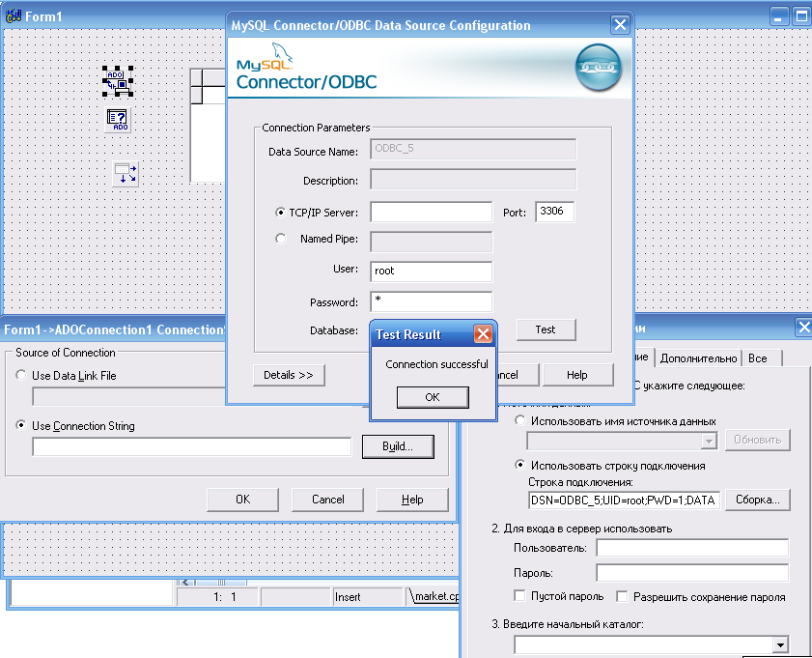812x658 pixels.
Task: Click the '1: 1' cursor position indicator
Action: point(217,597)
